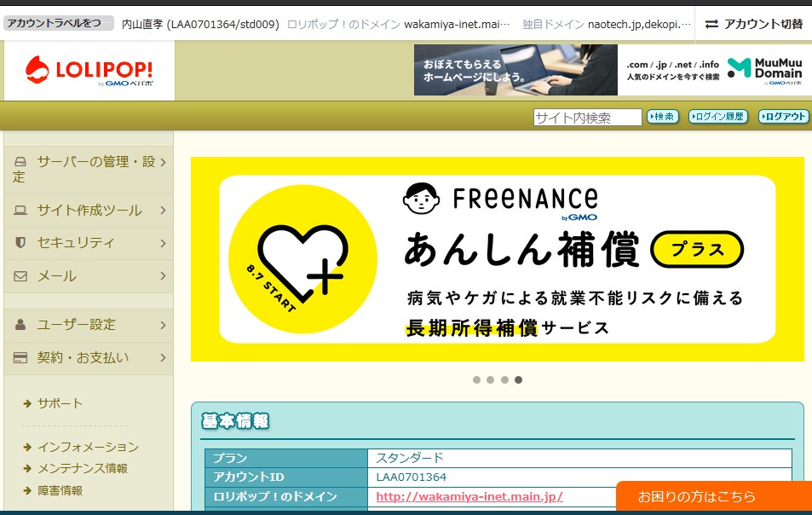Screen dimensions: 812x515
Task: Expand サーバーの管理・設定 chevron
Action: pos(163,162)
